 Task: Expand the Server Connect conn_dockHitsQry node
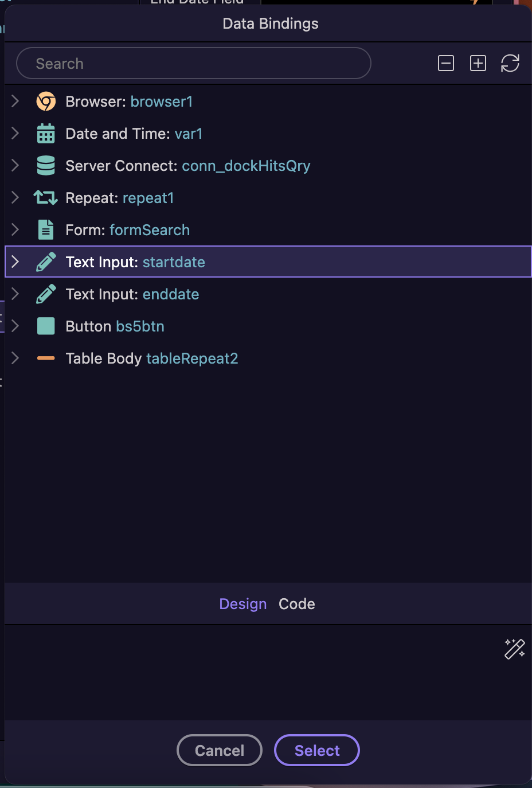pyautogui.click(x=15, y=166)
